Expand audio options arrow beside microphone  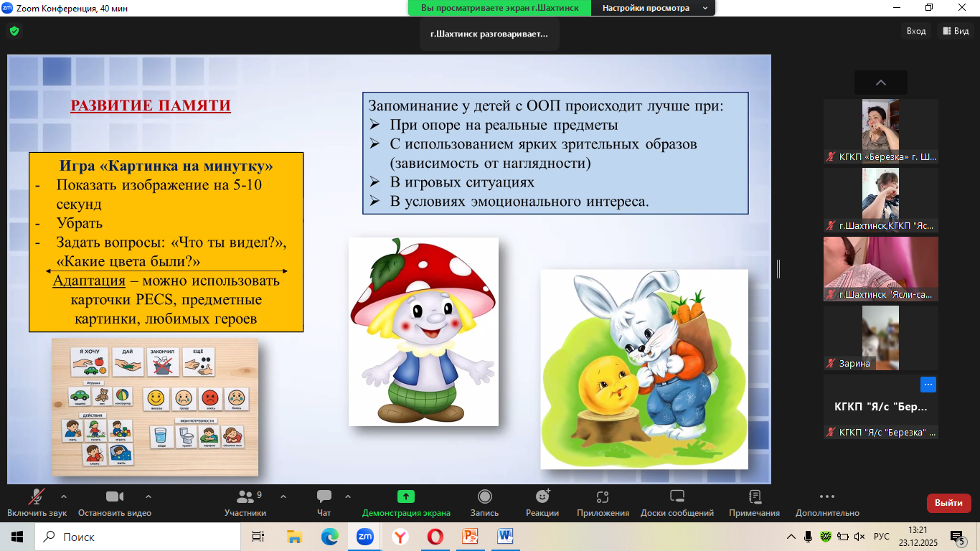(x=64, y=496)
